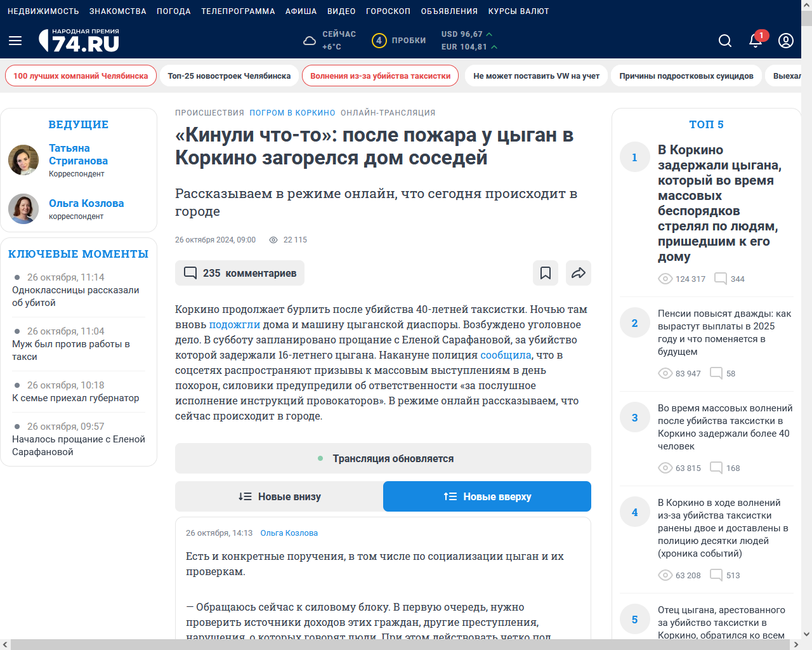Check weather cloud icon in header
Viewport: 812px width, 650px height.
pos(310,41)
